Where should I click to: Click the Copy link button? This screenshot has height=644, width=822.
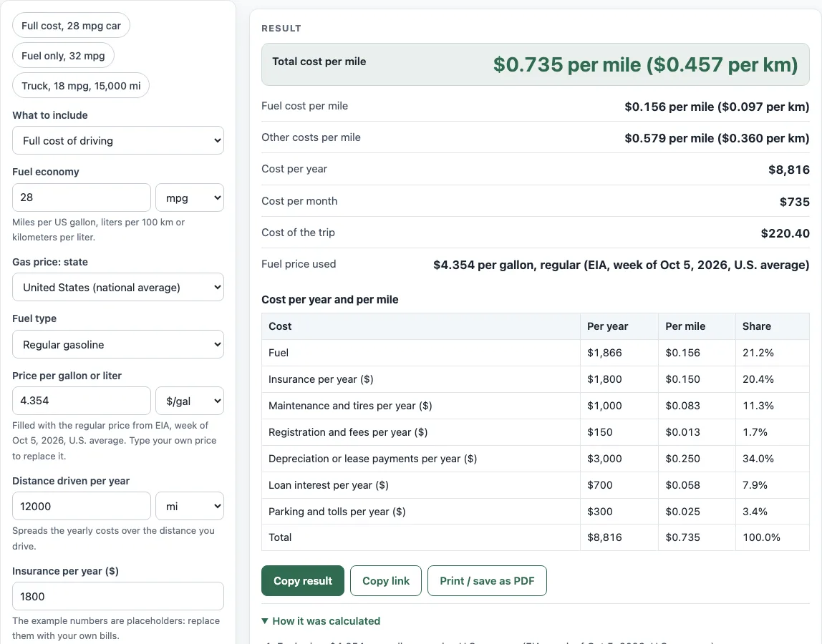click(x=386, y=580)
